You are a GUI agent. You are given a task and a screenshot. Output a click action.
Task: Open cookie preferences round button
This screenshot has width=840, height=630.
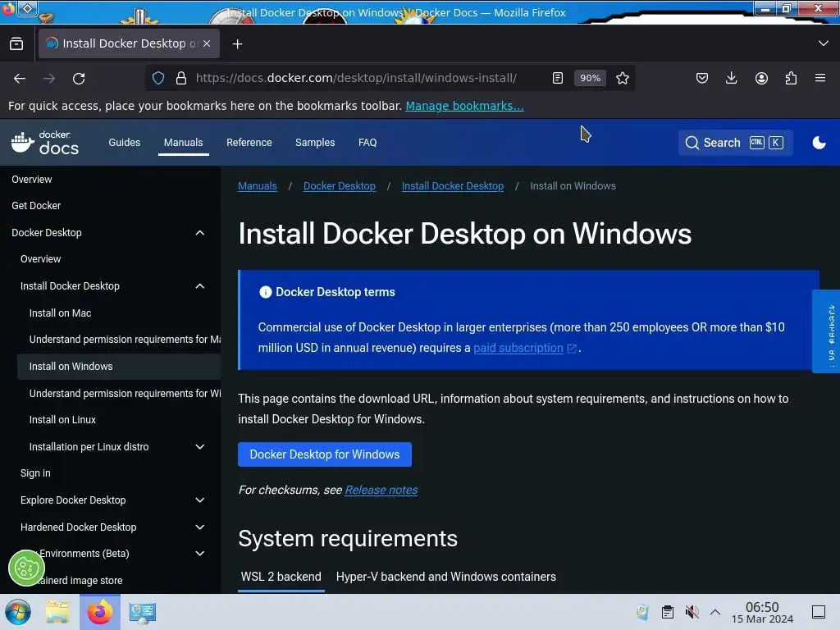coord(26,568)
